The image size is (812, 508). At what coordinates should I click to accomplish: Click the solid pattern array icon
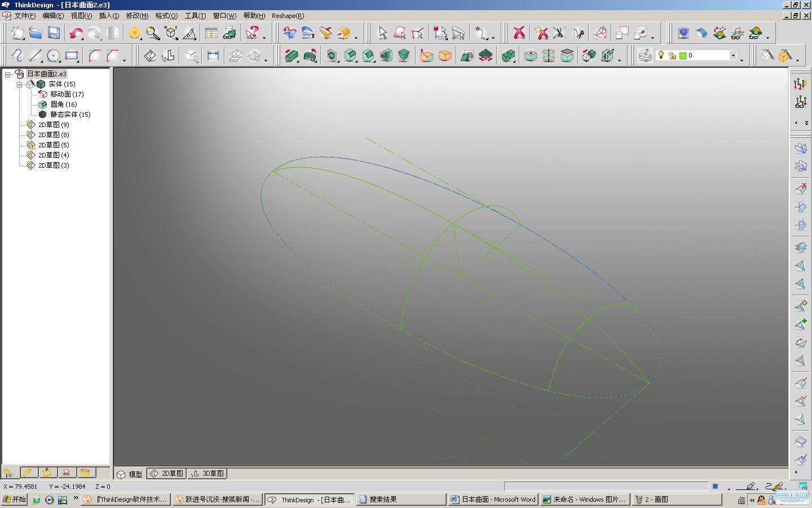click(486, 55)
